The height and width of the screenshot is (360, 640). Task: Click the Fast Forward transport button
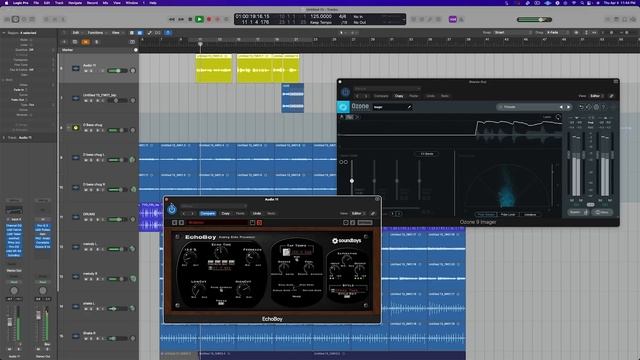(x=181, y=19)
